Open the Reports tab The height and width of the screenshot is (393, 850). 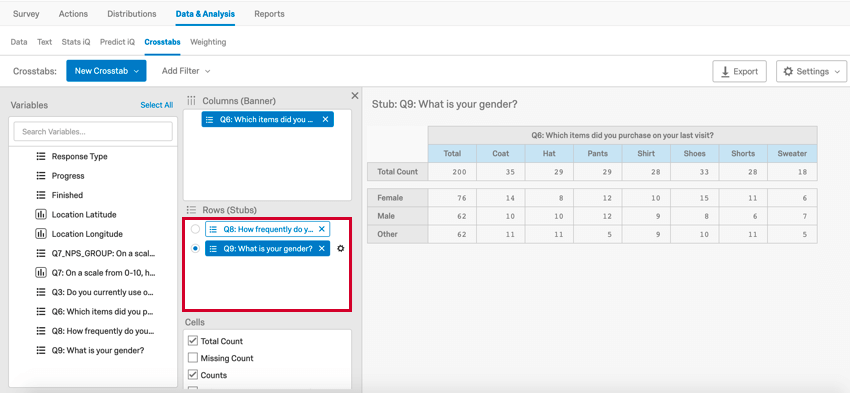(x=269, y=14)
